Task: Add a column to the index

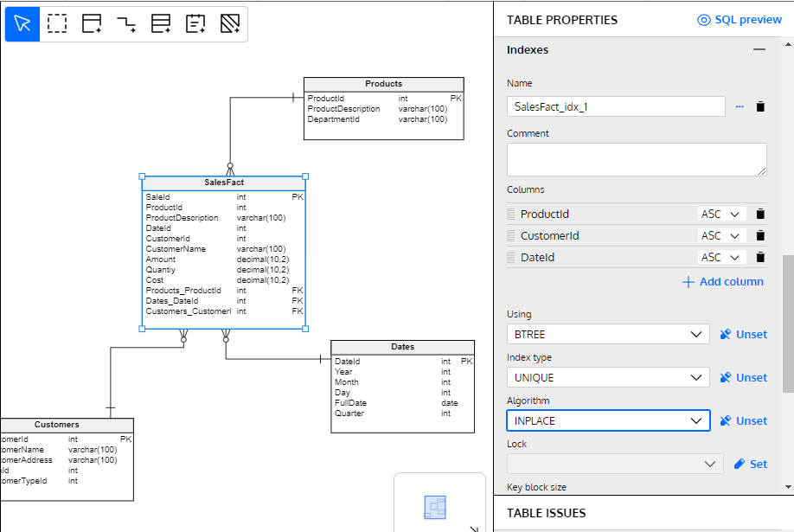Action: click(723, 282)
